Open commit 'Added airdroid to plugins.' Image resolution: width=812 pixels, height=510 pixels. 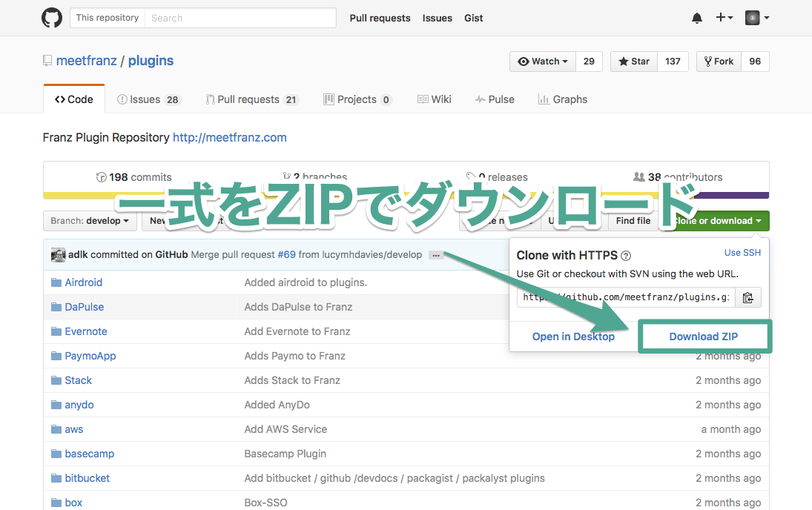tap(306, 282)
